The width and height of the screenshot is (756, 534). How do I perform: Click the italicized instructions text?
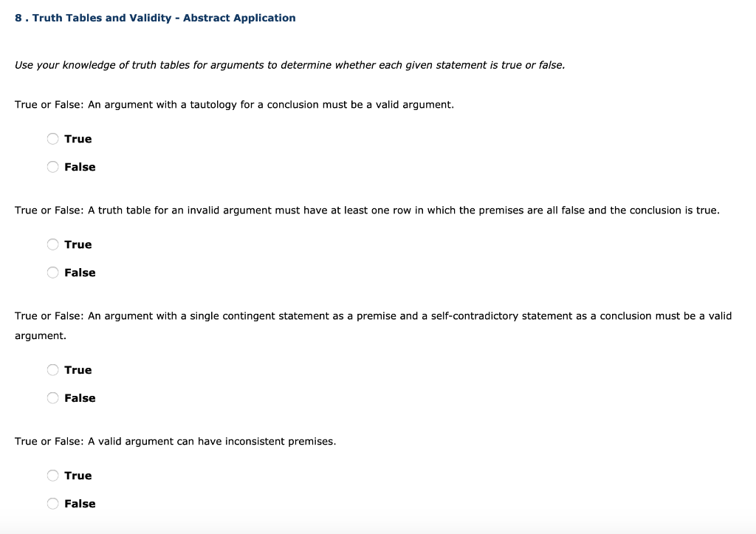[x=289, y=65]
